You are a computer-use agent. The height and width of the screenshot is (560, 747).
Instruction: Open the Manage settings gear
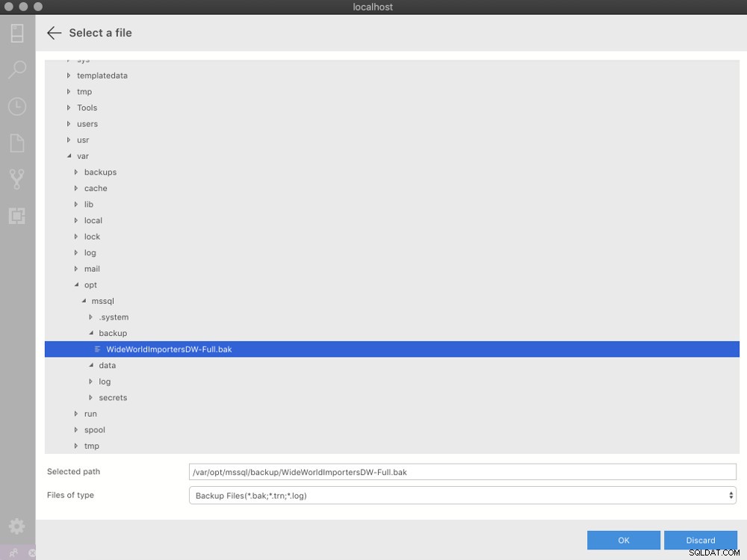(16, 526)
